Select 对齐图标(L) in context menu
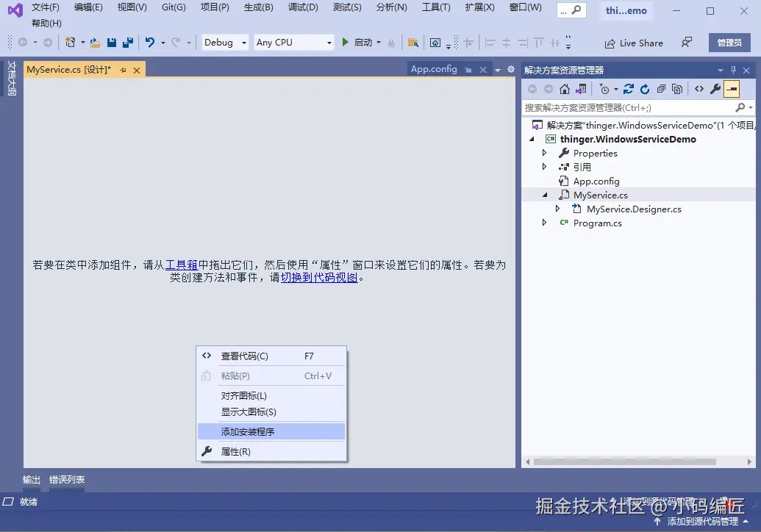761x532 pixels. point(272,396)
